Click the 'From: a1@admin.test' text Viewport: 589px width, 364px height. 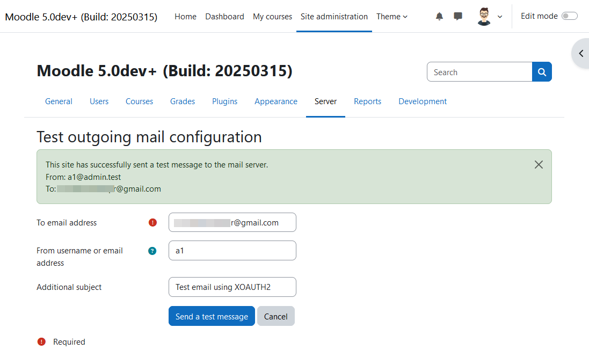tap(83, 177)
